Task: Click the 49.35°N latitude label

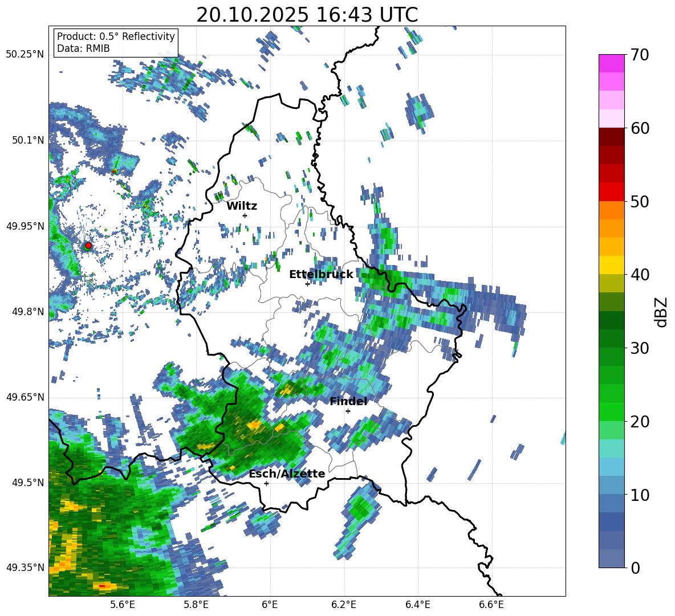Action: click(25, 568)
